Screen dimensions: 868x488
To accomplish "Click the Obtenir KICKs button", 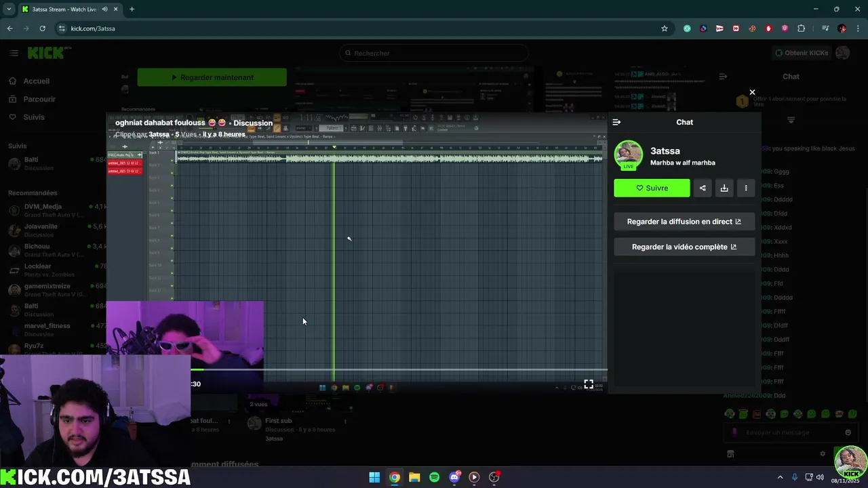I will (802, 53).
